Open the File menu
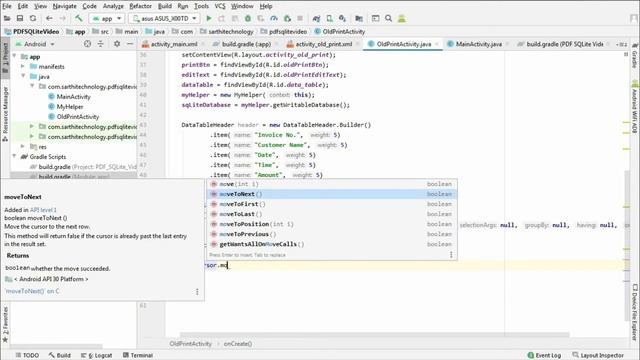The image size is (640, 360). pos(7,6)
